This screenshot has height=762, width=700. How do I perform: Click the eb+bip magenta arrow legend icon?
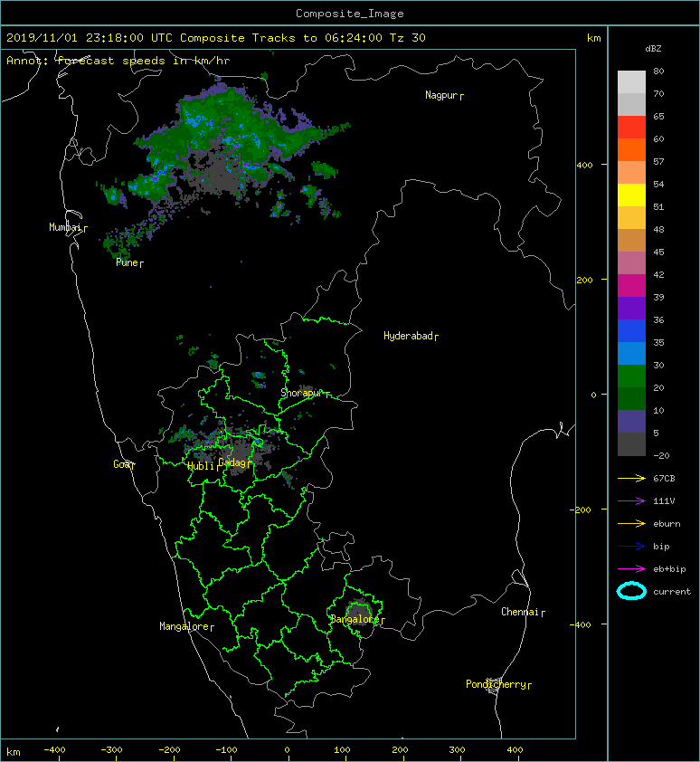coord(631,568)
